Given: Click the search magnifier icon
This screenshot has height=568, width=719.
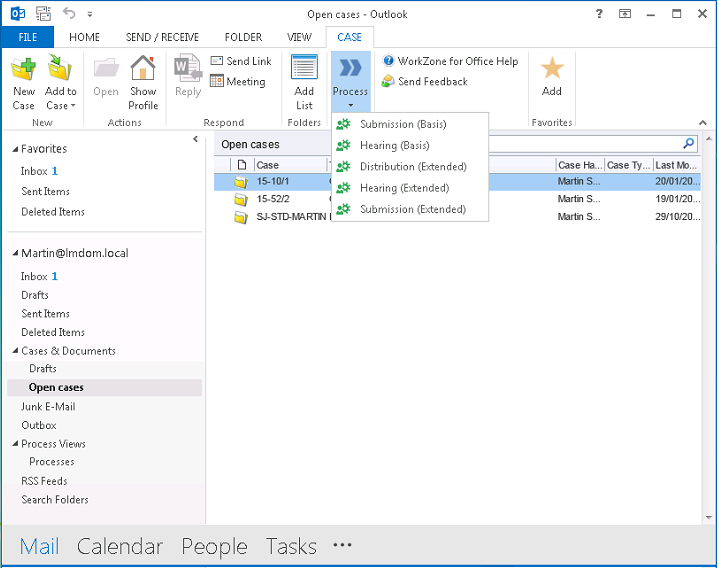Looking at the screenshot, I should click(x=689, y=144).
